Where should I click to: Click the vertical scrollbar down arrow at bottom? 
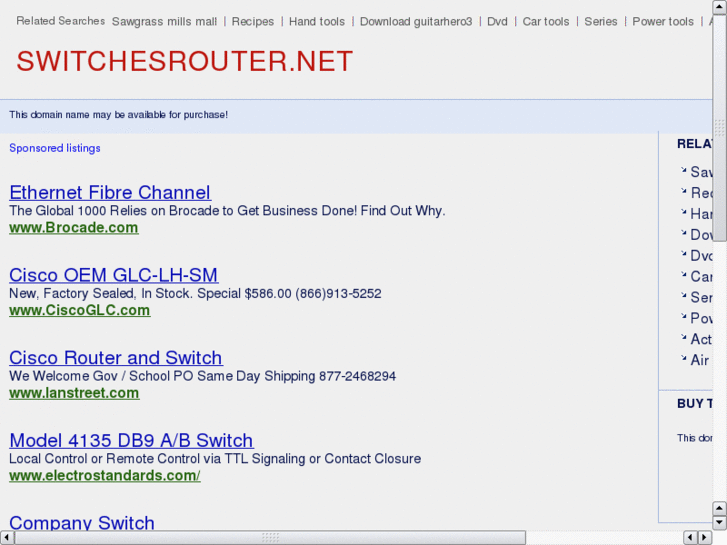[x=720, y=523]
